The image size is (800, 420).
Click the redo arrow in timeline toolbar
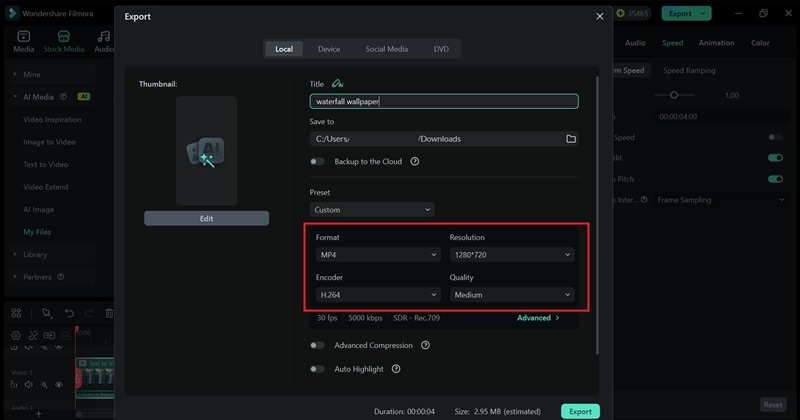pyautogui.click(x=89, y=313)
